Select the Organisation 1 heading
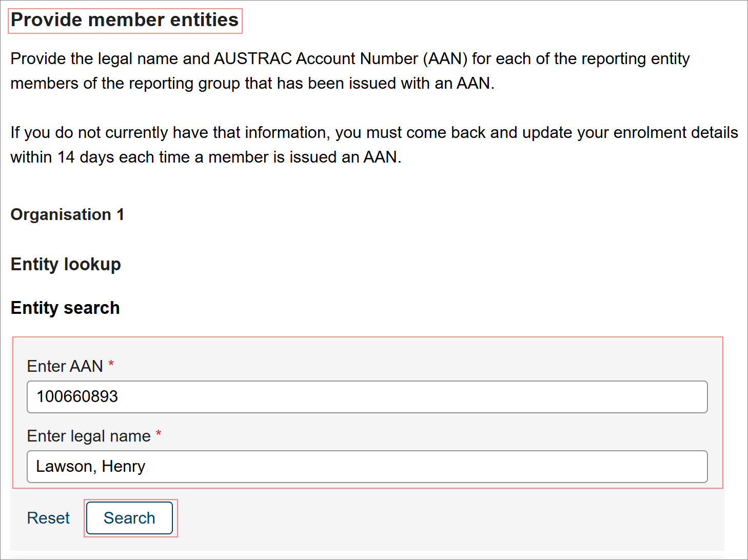 click(67, 214)
